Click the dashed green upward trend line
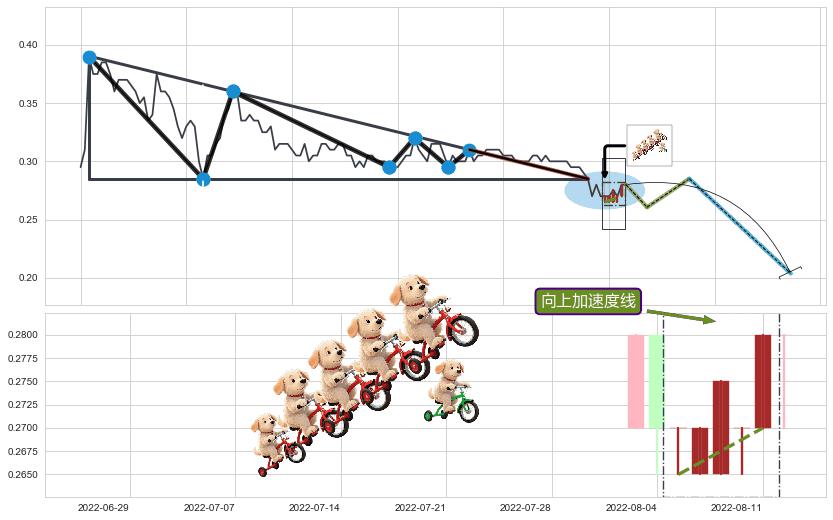This screenshot has width=833, height=520. point(720,451)
